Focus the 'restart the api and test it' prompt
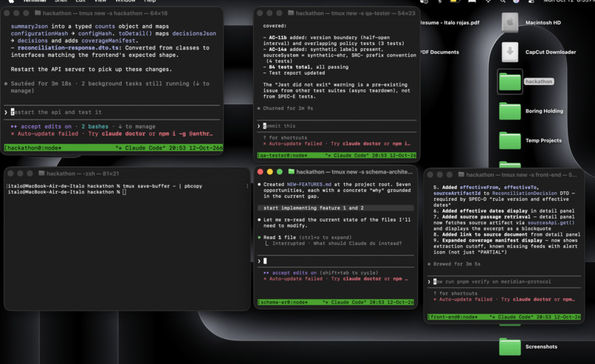The image size is (595, 364). coord(112,112)
